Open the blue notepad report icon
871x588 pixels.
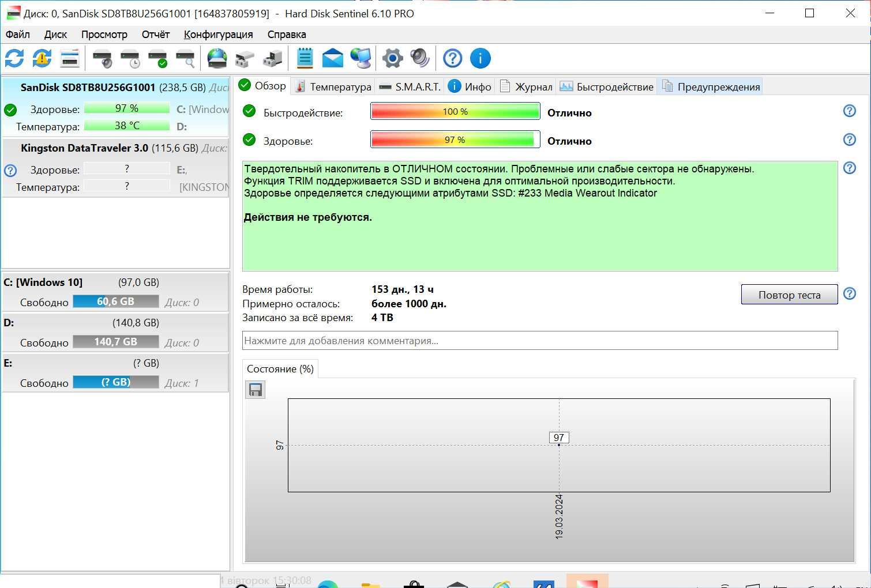(305, 58)
